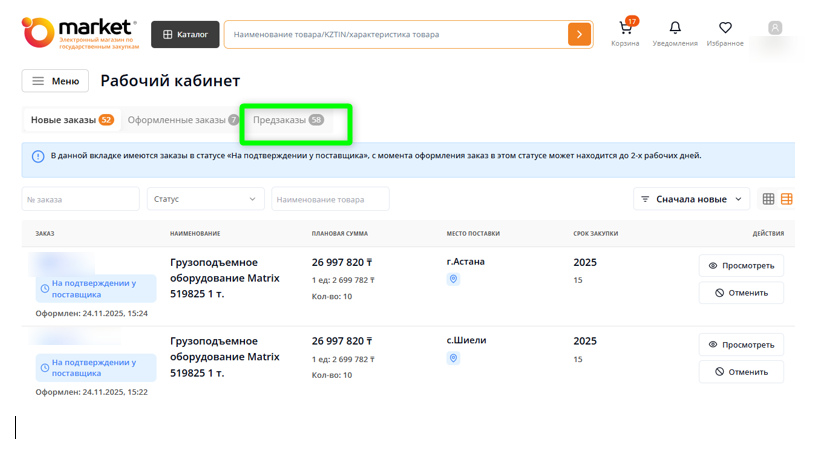The height and width of the screenshot is (449, 839).
Task: Open the Предзаказы tab
Action: point(288,120)
